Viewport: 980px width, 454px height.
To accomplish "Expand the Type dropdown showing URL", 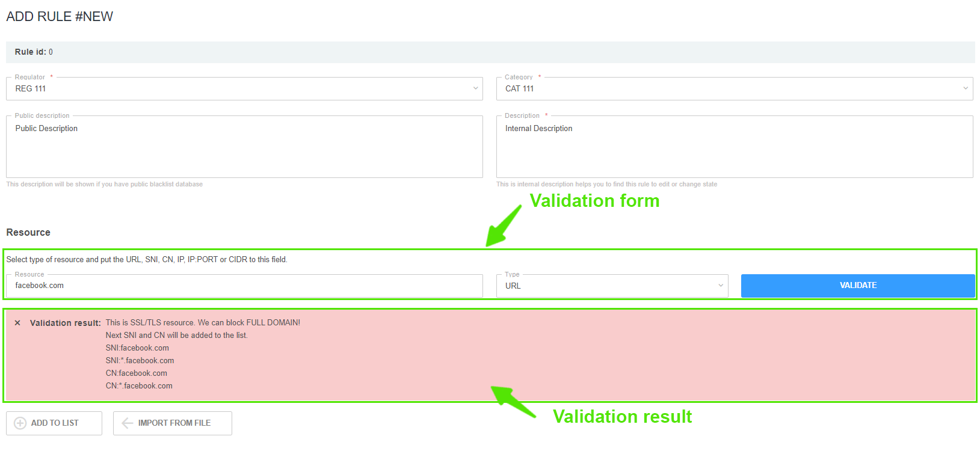I will 720,286.
